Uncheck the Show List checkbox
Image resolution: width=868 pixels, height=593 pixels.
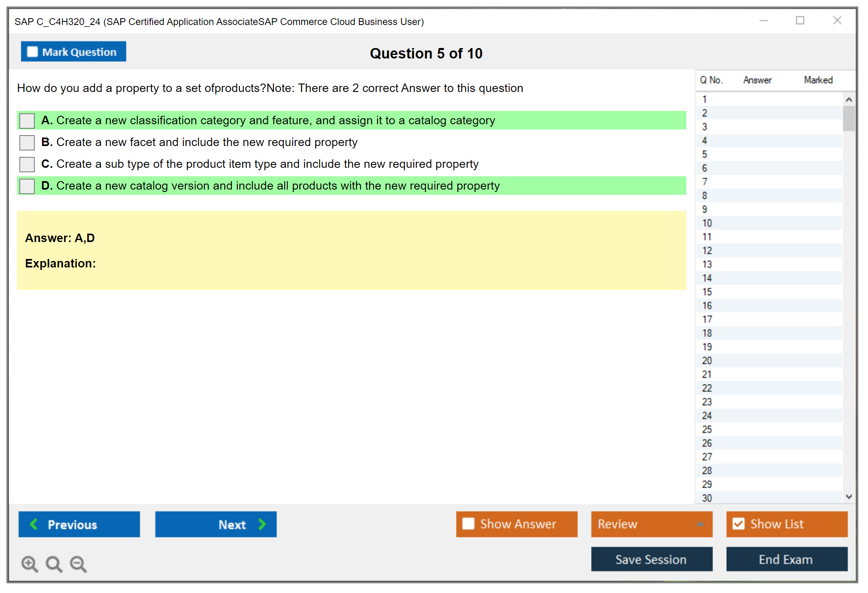(738, 524)
